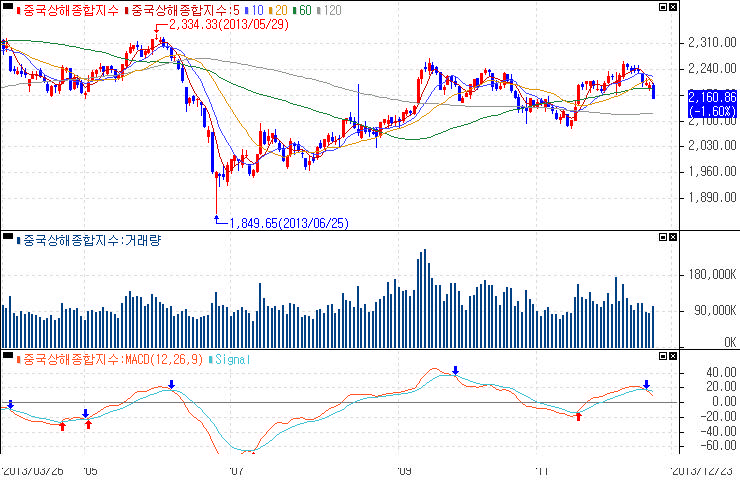Viewport: 740px width, 480px height.
Task: Maximize the volume (거래량) panel
Action: click(662, 239)
